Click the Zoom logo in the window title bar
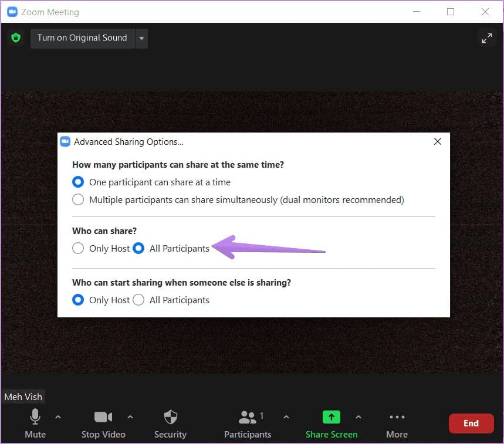The image size is (504, 444). click(x=12, y=12)
